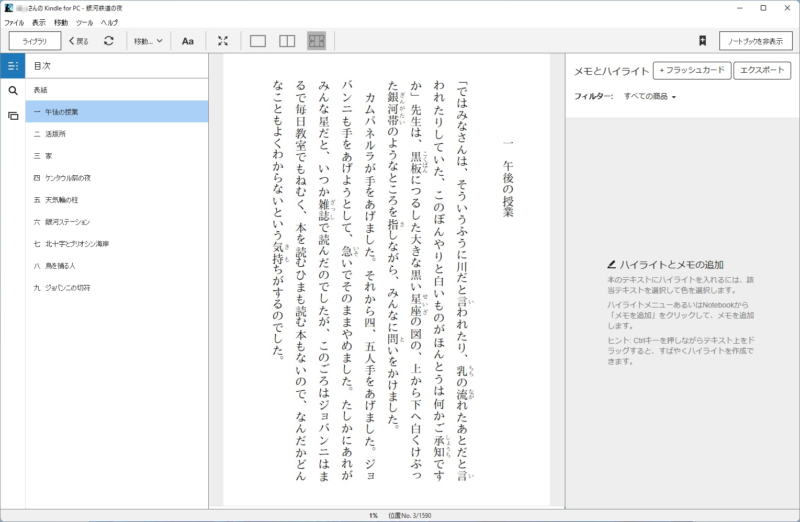
Task: Jump to chapter 七 北十字とプリオシン海岸
Action: tap(117, 243)
